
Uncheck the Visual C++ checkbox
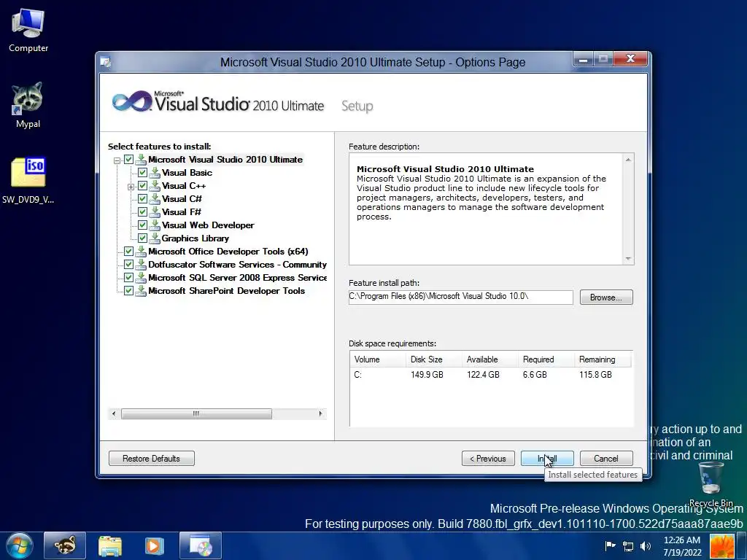[x=142, y=186]
